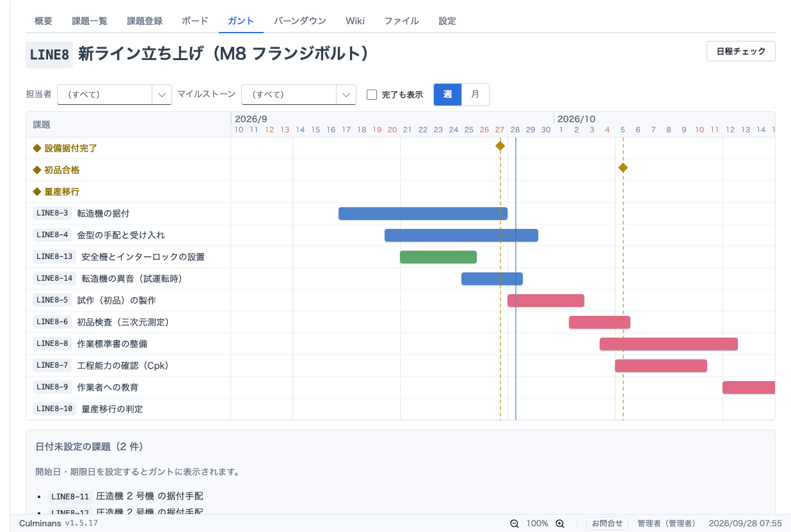Click the red bar for 作業標準書の整備
The width and height of the screenshot is (791, 532).
pos(669,344)
